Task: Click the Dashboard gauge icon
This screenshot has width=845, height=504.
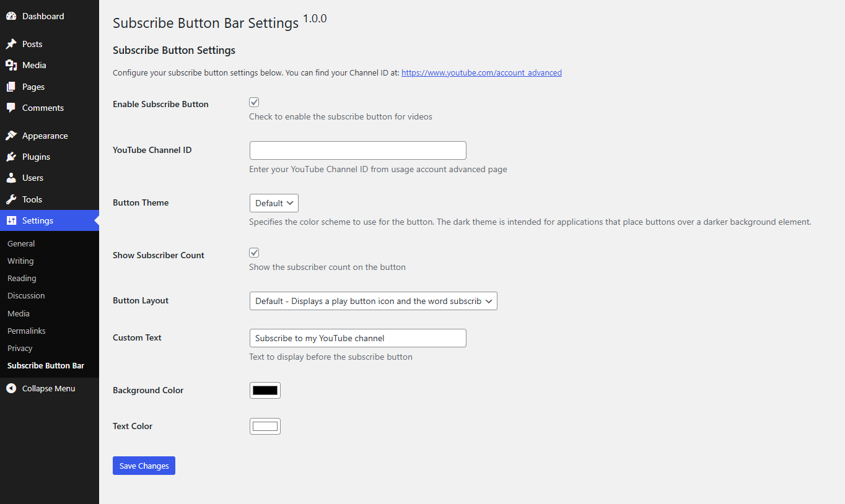Action: point(11,16)
